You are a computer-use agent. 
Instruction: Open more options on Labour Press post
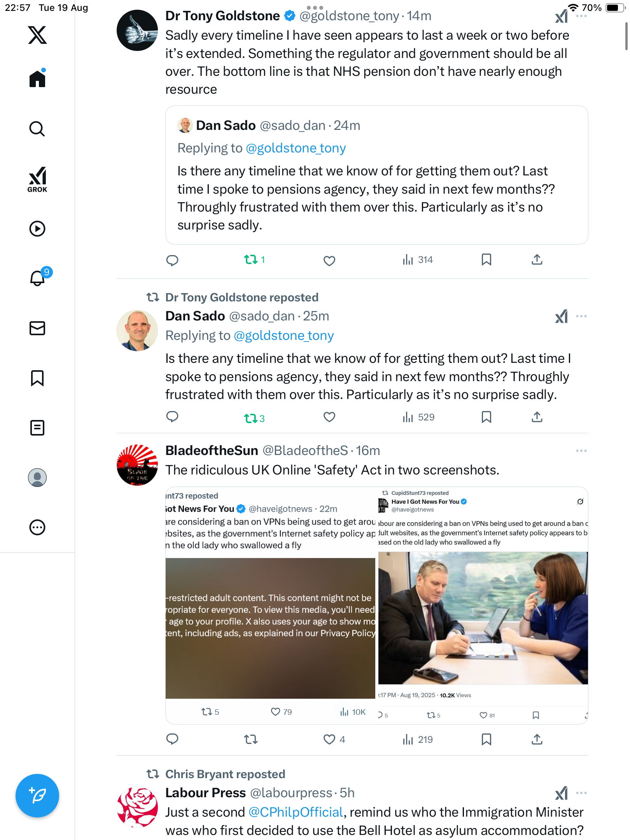[581, 793]
